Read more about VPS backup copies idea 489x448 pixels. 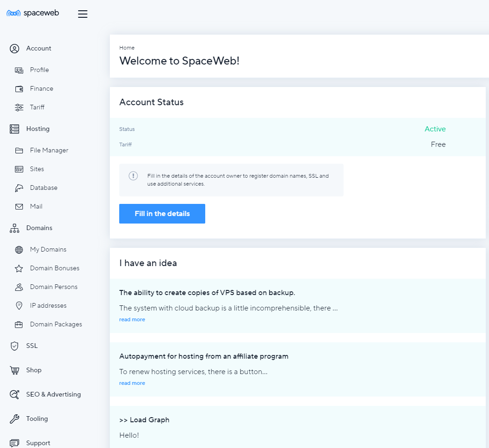click(132, 320)
